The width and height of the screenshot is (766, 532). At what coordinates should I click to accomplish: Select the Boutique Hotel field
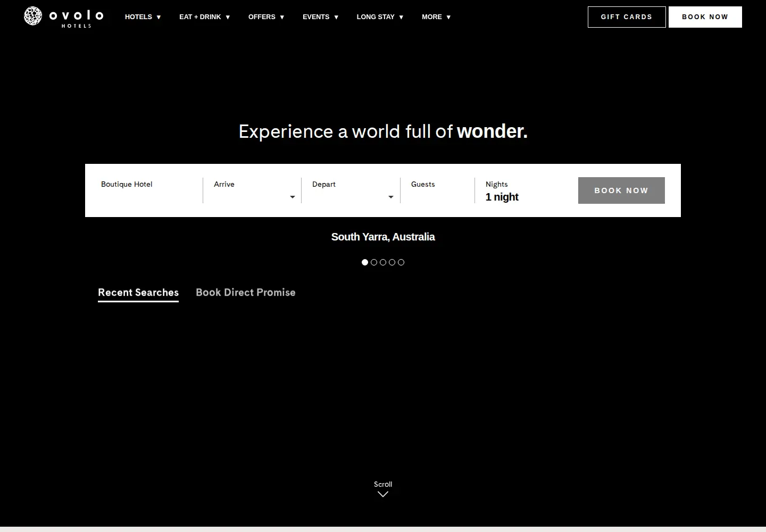tap(146, 190)
